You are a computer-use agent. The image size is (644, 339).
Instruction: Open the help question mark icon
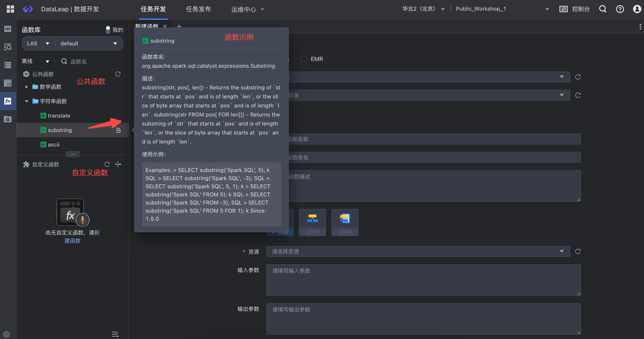coord(620,9)
